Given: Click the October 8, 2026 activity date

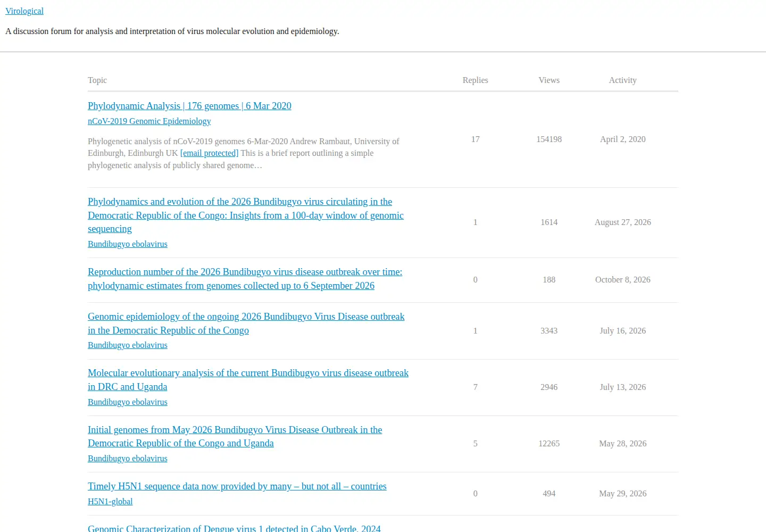Looking at the screenshot, I should pos(623,280).
